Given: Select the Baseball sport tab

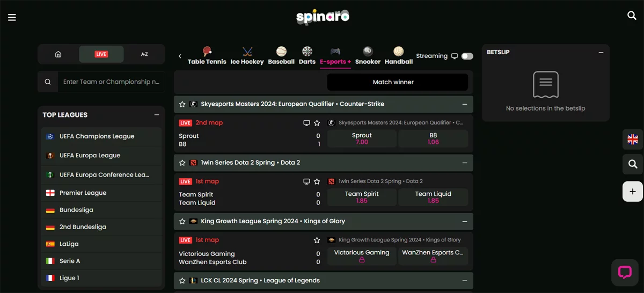Looking at the screenshot, I should pyautogui.click(x=281, y=56).
